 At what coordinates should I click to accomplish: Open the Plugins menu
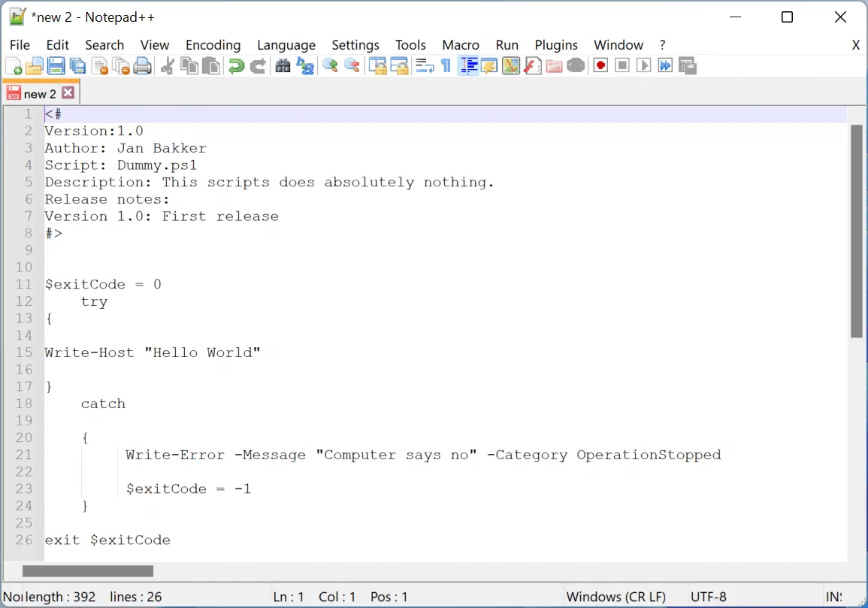coord(556,45)
